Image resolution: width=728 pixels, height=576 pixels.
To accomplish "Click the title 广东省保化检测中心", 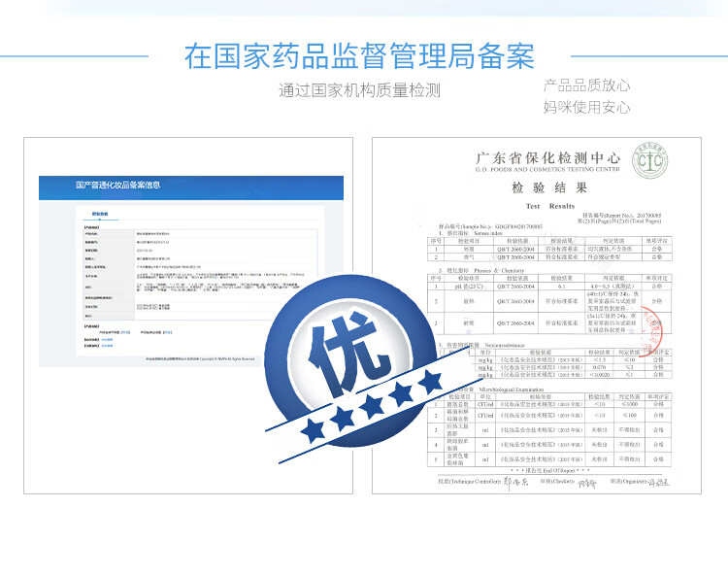I will coord(547,158).
